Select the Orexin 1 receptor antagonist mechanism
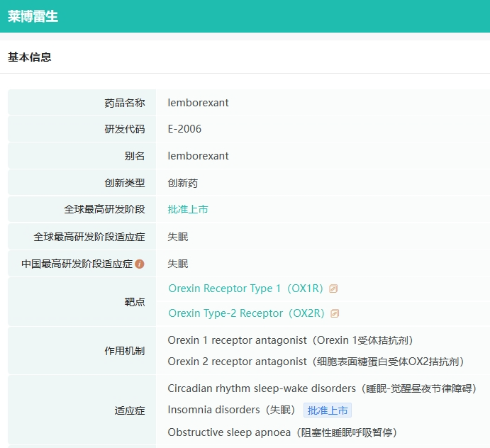The width and height of the screenshot is (490, 448). click(291, 340)
